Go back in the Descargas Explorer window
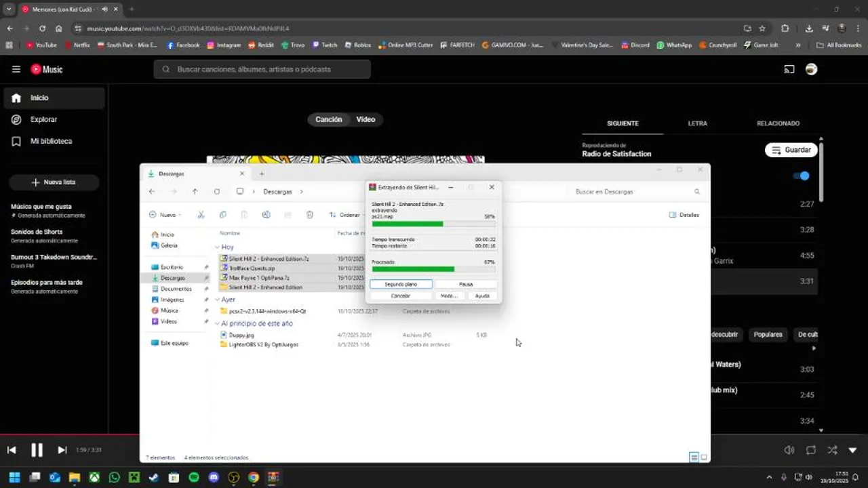The height and width of the screenshot is (488, 868). (152, 192)
